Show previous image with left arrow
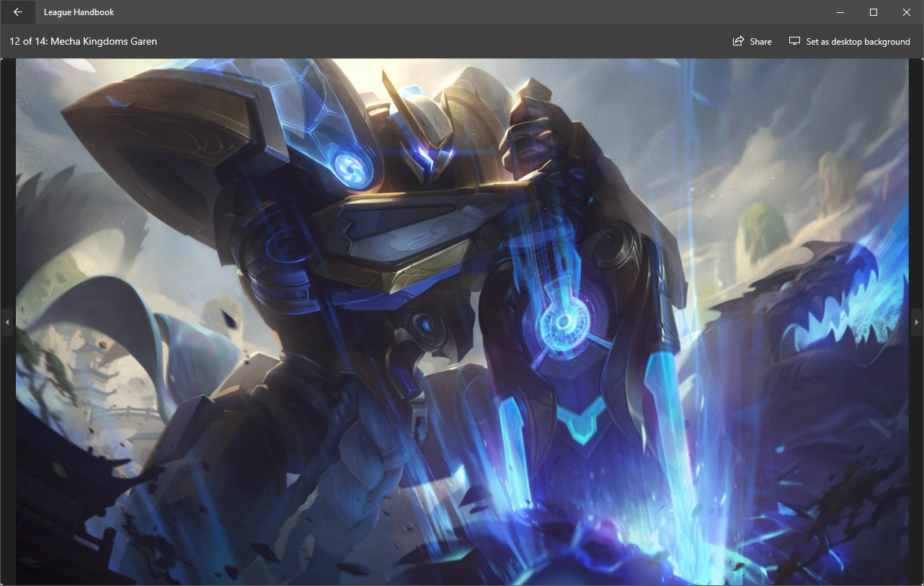This screenshot has width=924, height=586. [x=7, y=322]
